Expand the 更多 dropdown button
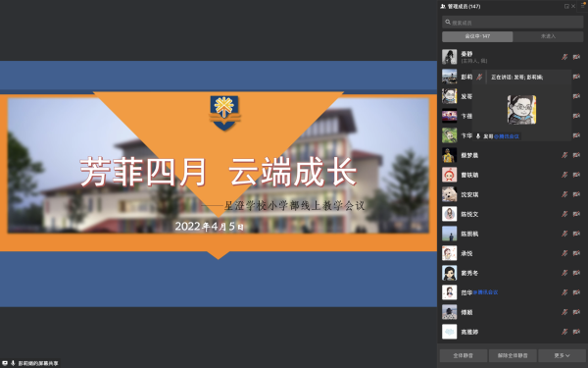The width and height of the screenshot is (588, 368). pyautogui.click(x=562, y=355)
